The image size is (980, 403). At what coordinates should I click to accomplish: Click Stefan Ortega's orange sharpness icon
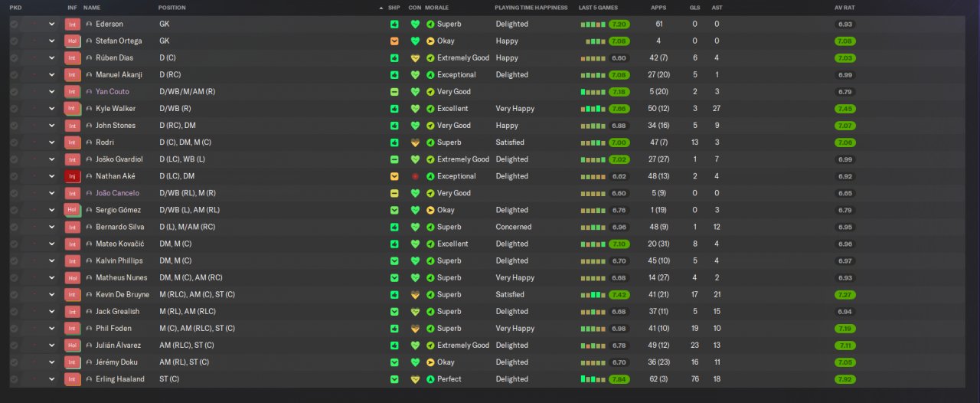coord(394,41)
